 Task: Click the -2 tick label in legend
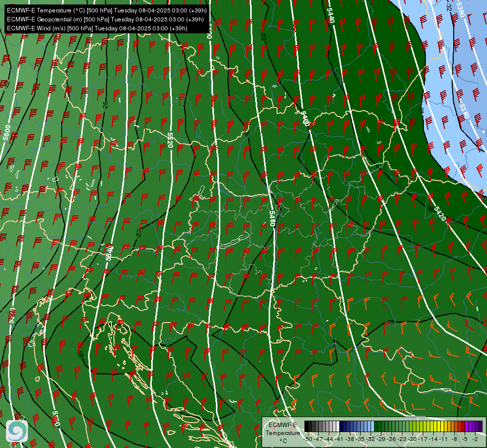475,439
